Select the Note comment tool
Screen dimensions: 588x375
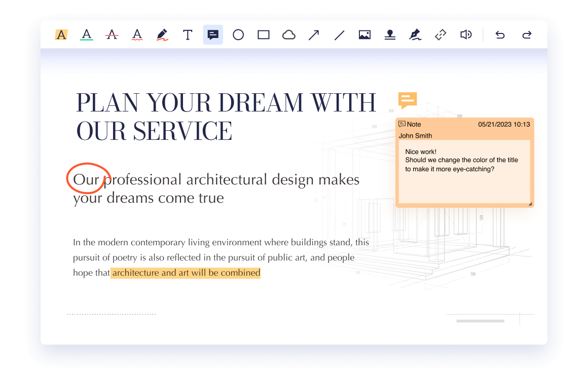pyautogui.click(x=213, y=35)
